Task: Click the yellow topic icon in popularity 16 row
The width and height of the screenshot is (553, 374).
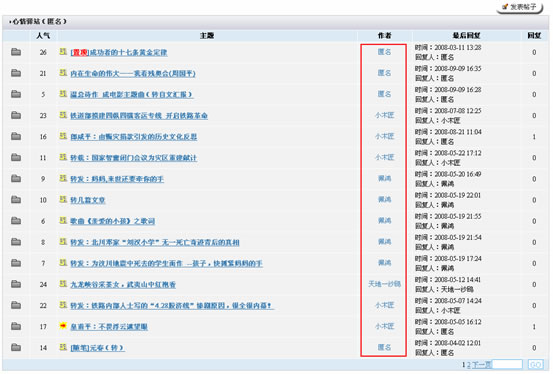Action: 63,136
